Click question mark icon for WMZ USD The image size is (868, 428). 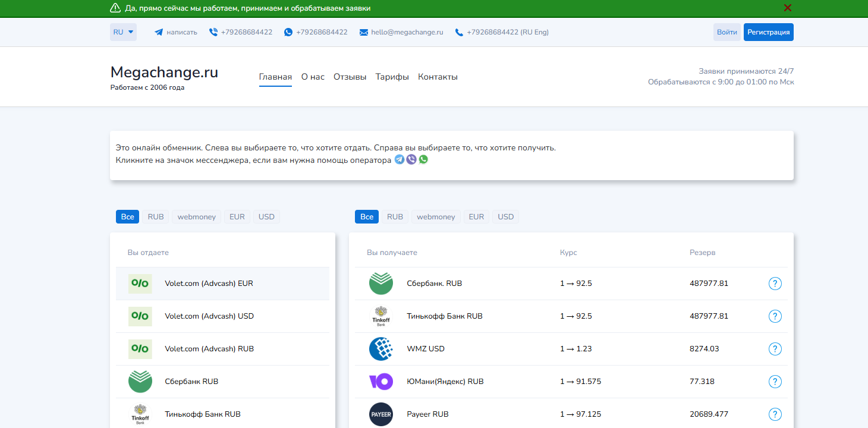coord(775,349)
